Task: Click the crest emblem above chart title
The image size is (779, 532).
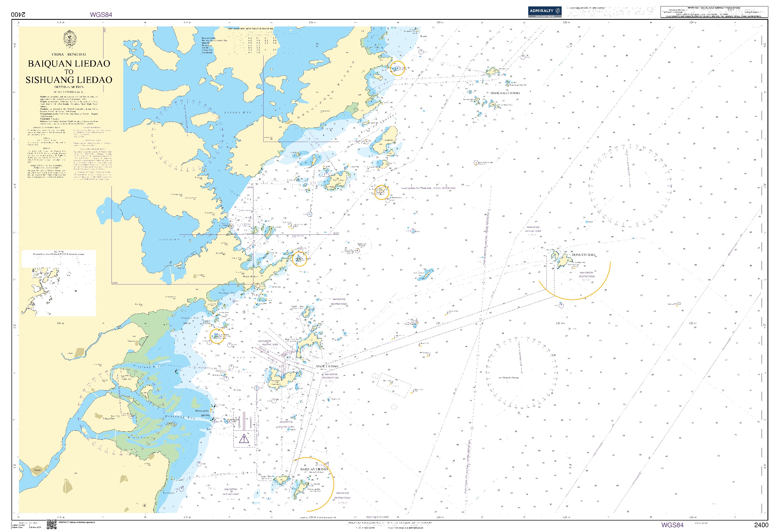Action: 70,39
